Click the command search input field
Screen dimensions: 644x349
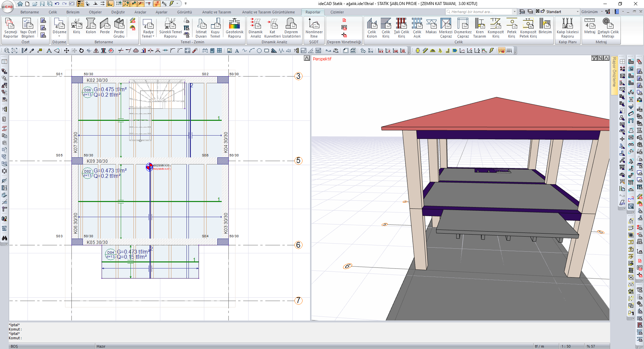coord(480,12)
